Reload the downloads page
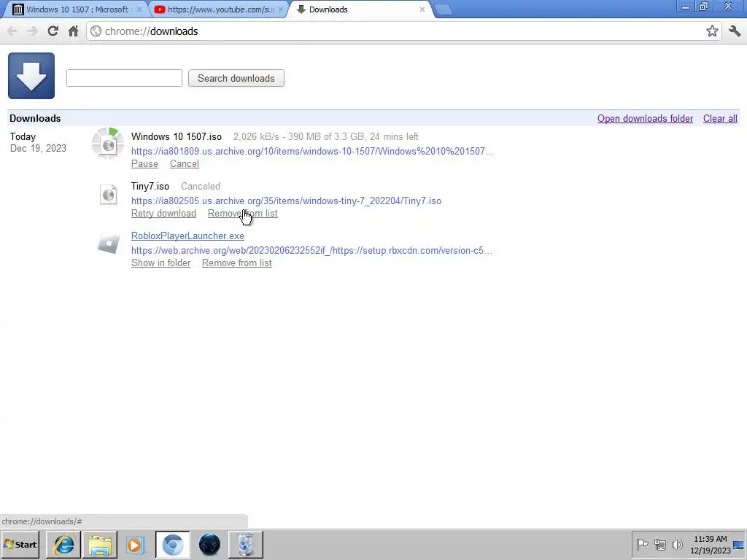 (53, 31)
